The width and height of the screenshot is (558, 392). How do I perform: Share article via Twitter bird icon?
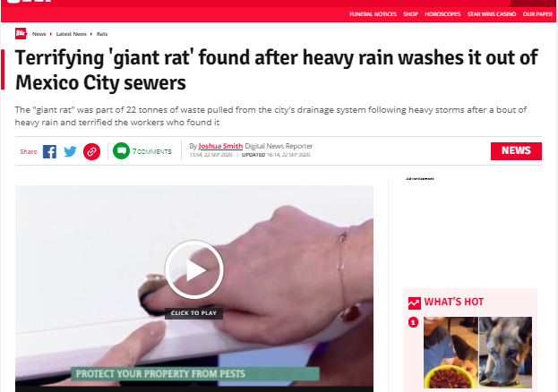(x=70, y=151)
